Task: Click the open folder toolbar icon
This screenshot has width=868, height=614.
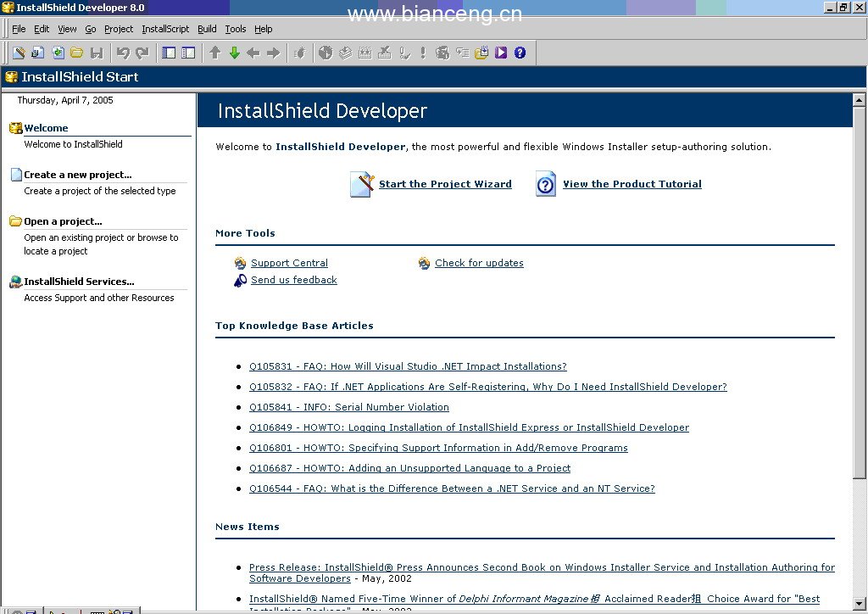Action: pyautogui.click(x=77, y=53)
